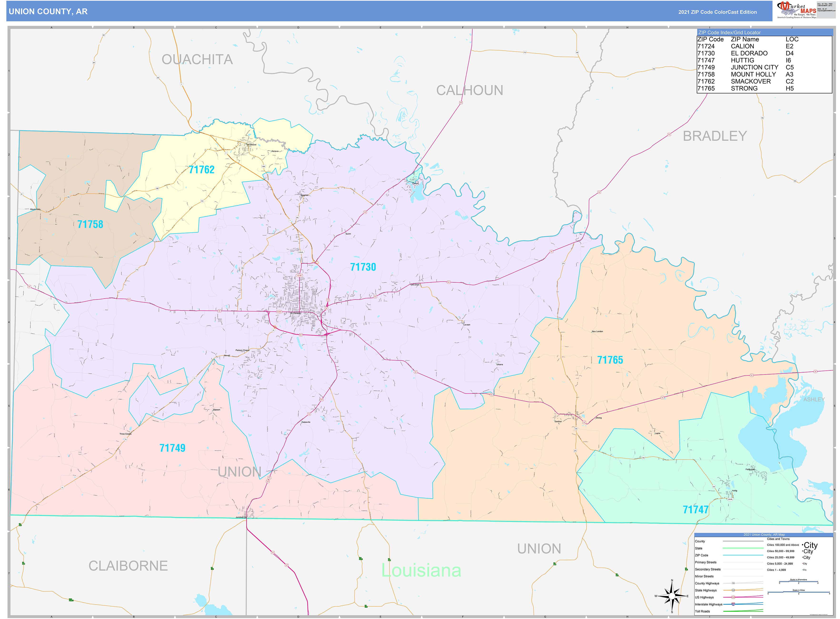Click the compass rose in the legend

tap(672, 596)
